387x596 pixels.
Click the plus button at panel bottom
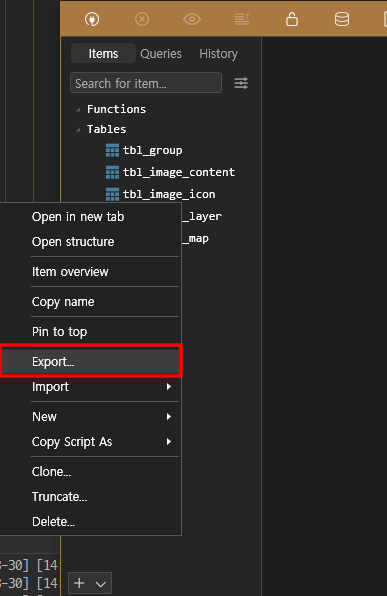click(79, 583)
